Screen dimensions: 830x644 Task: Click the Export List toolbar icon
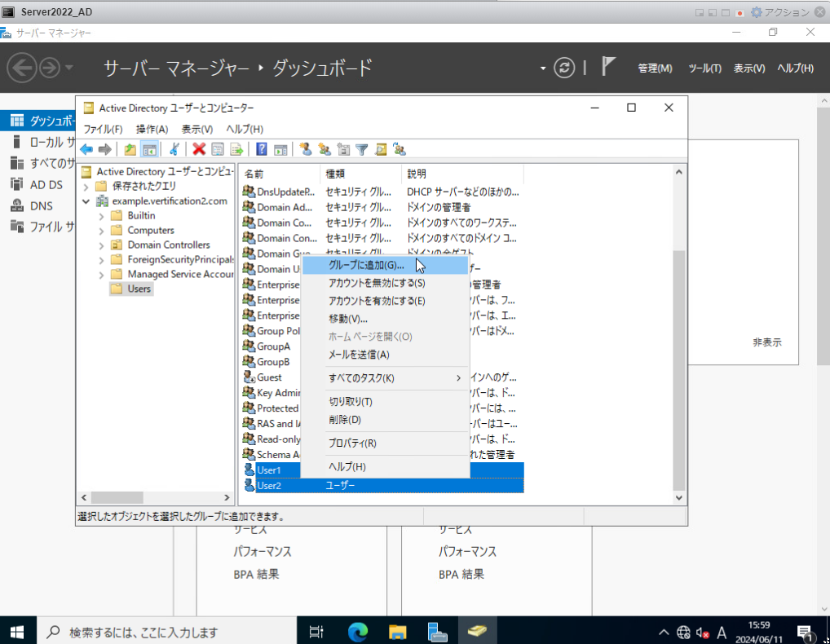pos(236,150)
